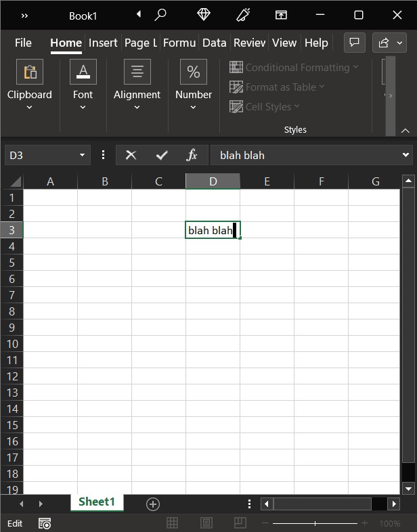This screenshot has width=417, height=532.
Task: Click the Coming Soon megaphone icon
Action: click(242, 15)
